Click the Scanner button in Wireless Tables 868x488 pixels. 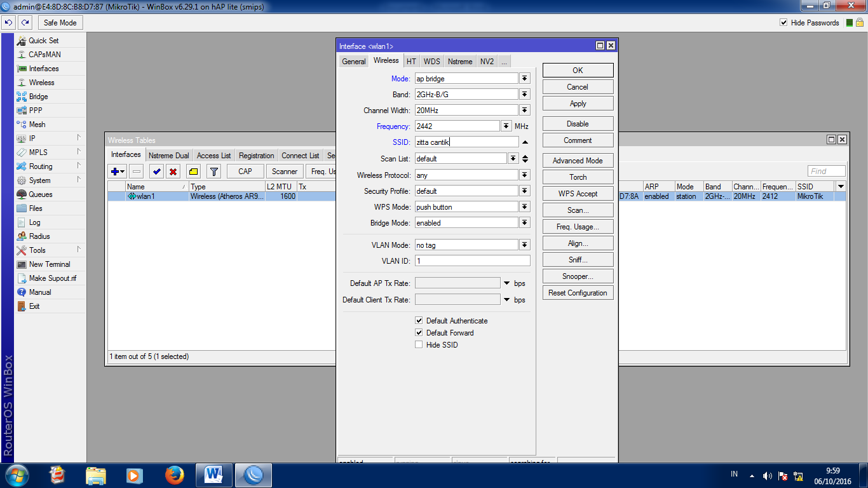285,172
